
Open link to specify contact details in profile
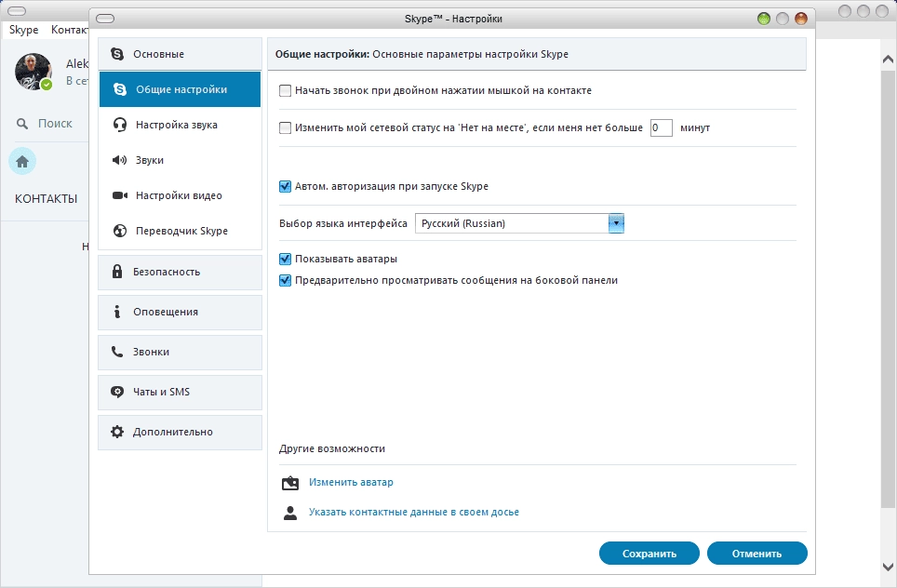[413, 512]
